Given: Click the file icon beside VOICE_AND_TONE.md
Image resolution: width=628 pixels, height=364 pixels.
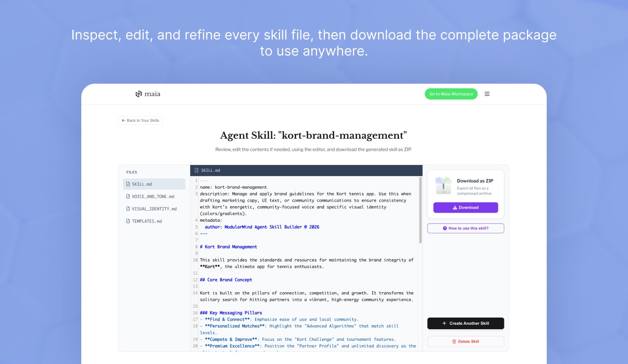Looking at the screenshot, I should pos(128,196).
